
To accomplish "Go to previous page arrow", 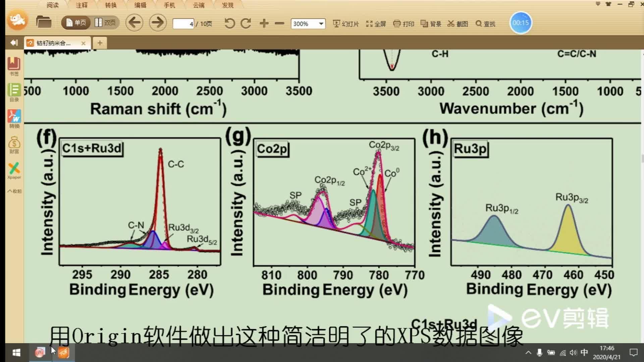I will pos(134,23).
